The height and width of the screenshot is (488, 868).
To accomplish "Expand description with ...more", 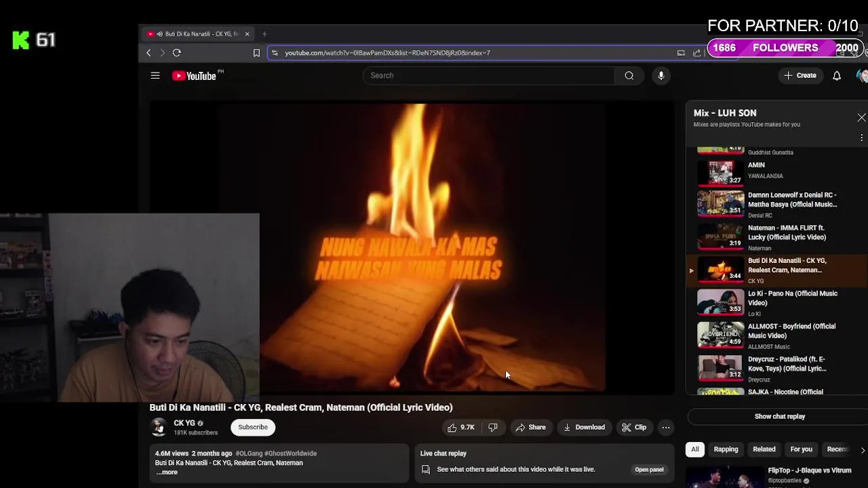I will 166,472.
